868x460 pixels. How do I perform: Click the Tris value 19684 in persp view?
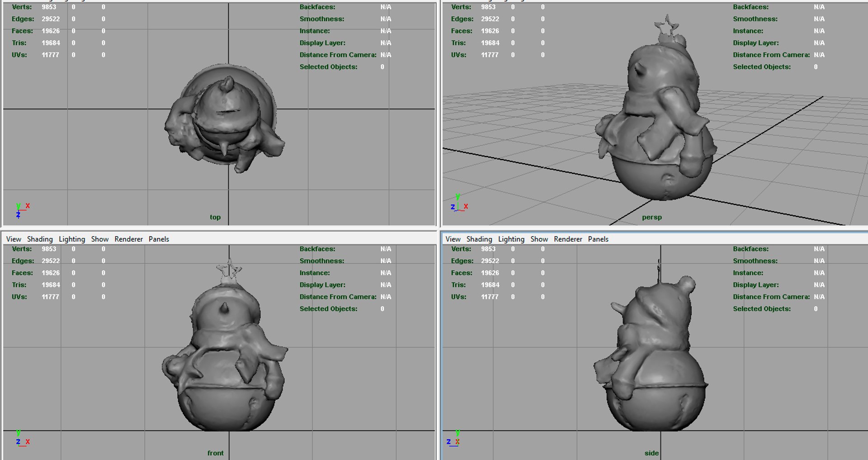pyautogui.click(x=490, y=43)
